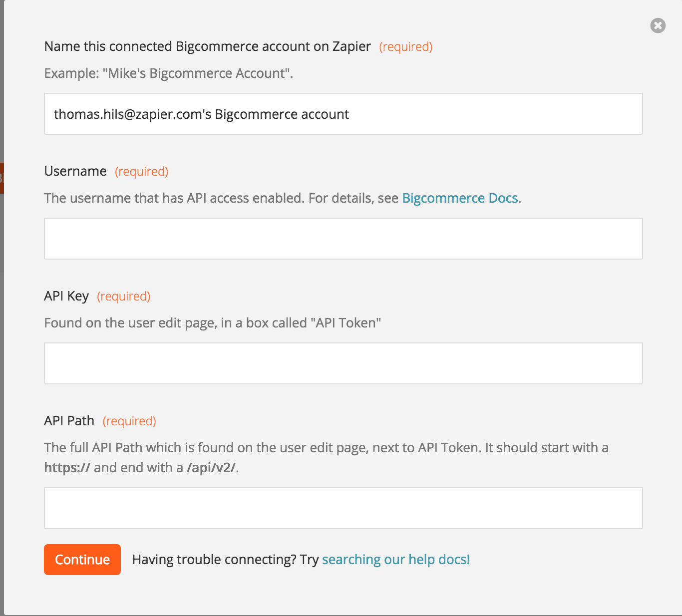Click the API Key field label
The height and width of the screenshot is (616, 682).
(x=66, y=296)
